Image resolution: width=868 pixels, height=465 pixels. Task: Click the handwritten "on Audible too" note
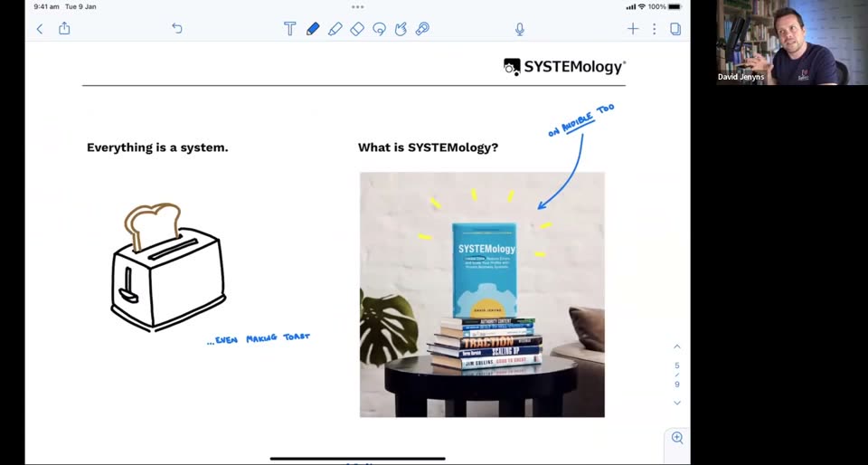(580, 119)
